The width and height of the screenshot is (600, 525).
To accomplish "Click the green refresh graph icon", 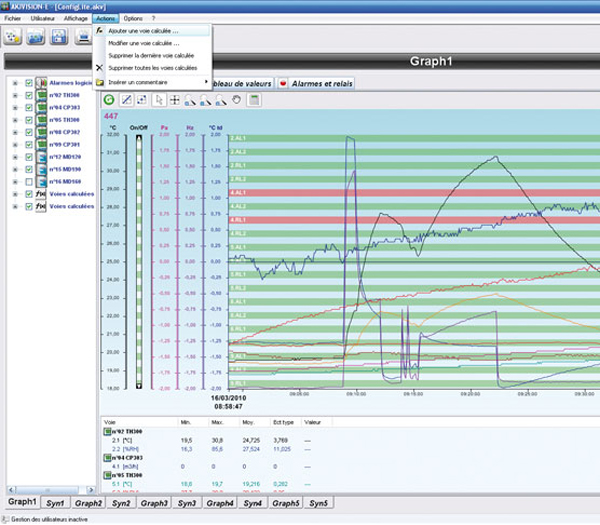I will [x=109, y=100].
